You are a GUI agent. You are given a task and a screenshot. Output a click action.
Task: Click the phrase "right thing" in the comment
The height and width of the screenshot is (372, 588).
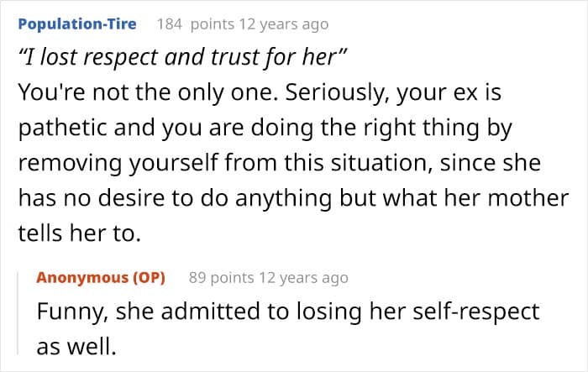pyautogui.click(x=408, y=131)
